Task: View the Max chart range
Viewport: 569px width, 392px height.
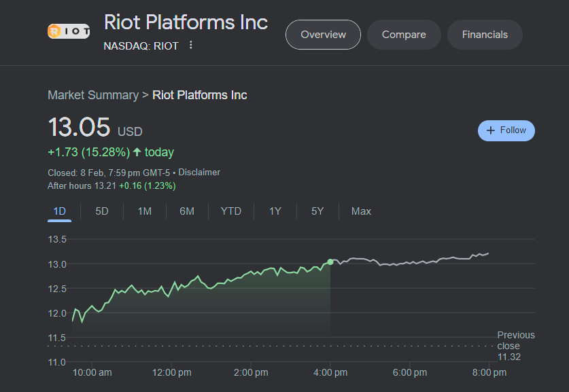Action: click(361, 211)
